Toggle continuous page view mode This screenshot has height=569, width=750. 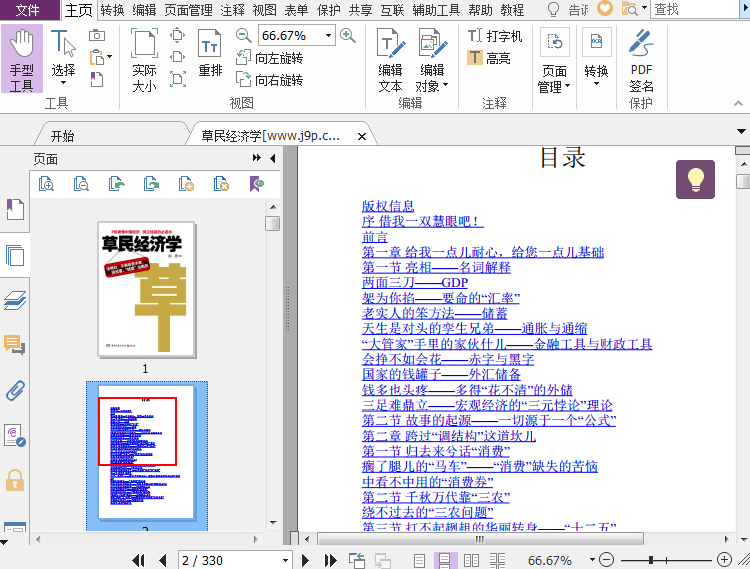(x=445, y=560)
